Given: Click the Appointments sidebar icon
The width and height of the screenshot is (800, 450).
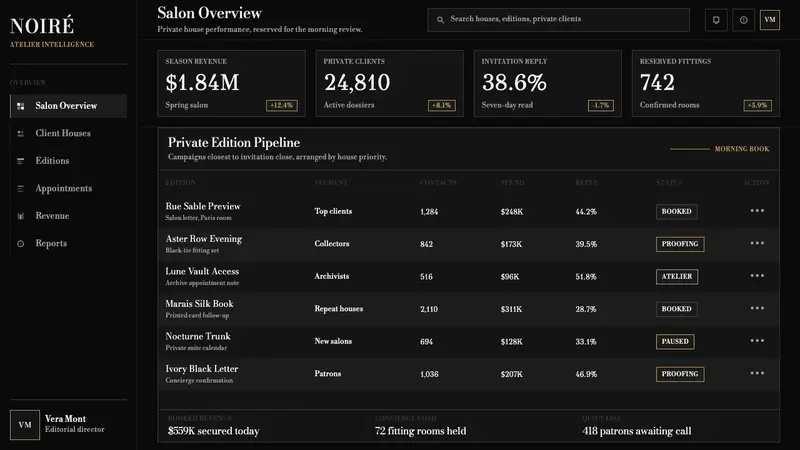Looking at the screenshot, I should (x=20, y=189).
